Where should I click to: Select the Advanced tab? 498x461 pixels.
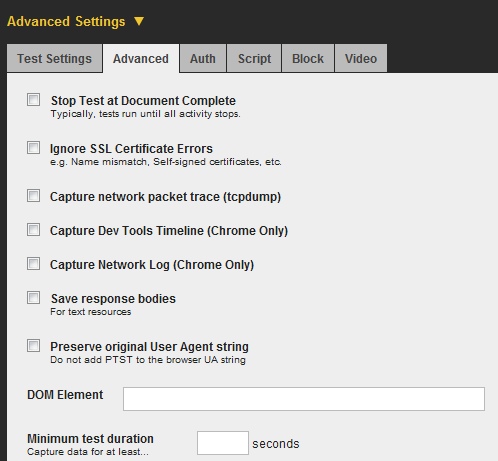pyautogui.click(x=141, y=58)
